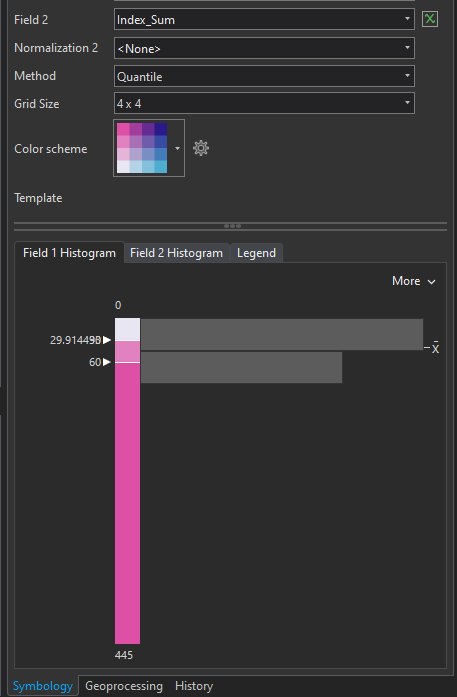457x697 pixels.
Task: Select the class break handle at 29.91
Action: [x=107, y=340]
